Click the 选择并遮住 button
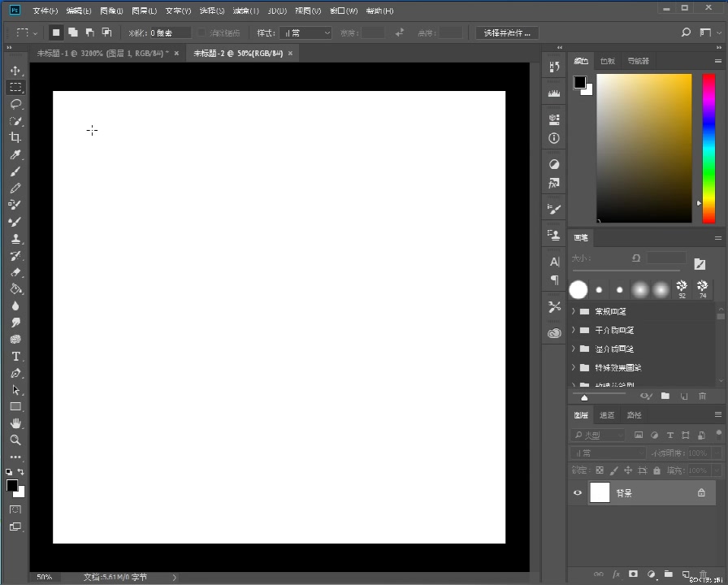This screenshot has width=728, height=585. pos(507,33)
